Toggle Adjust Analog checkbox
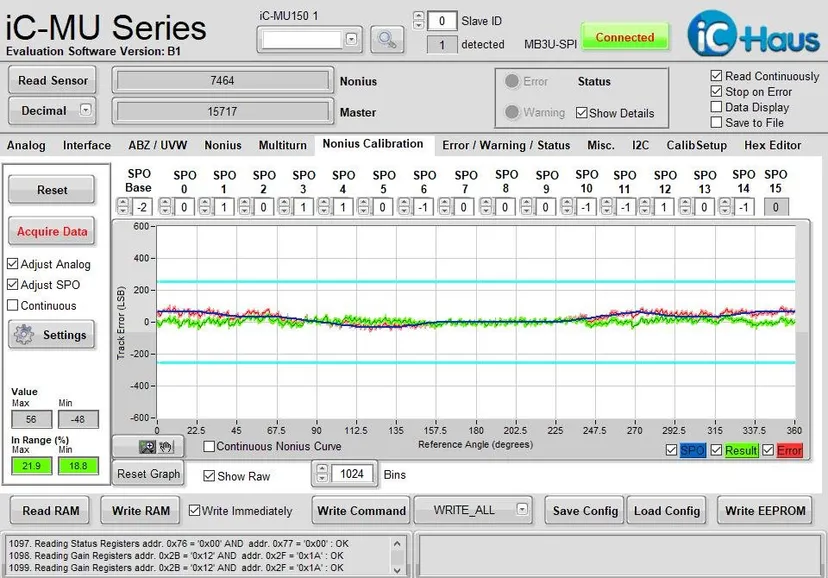The image size is (828, 578). [13, 263]
